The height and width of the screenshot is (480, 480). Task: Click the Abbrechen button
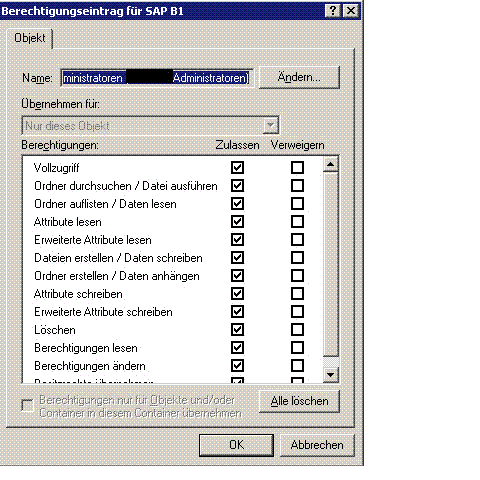317,445
